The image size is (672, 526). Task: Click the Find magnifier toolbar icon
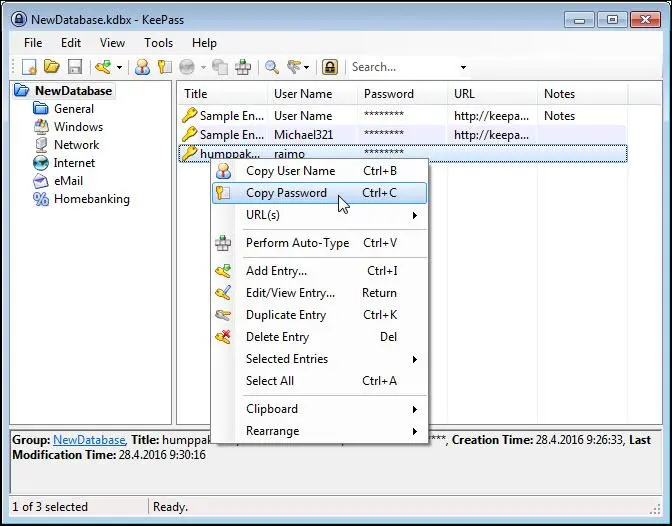(x=272, y=67)
